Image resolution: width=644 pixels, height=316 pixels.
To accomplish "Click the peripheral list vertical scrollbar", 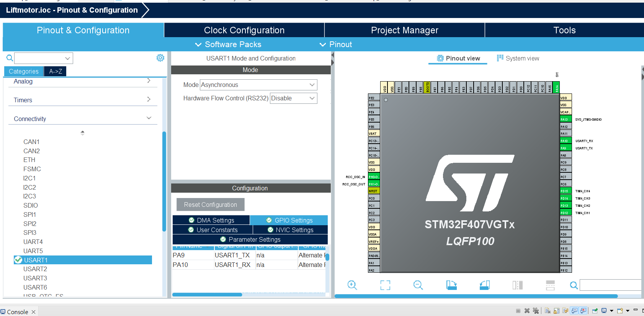I will point(164,181).
